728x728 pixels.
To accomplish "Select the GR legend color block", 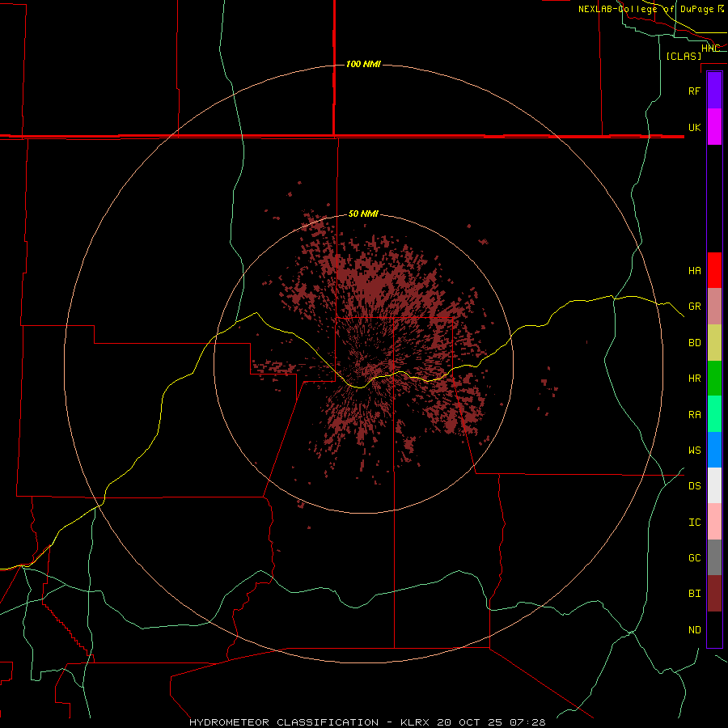I will click(714, 307).
